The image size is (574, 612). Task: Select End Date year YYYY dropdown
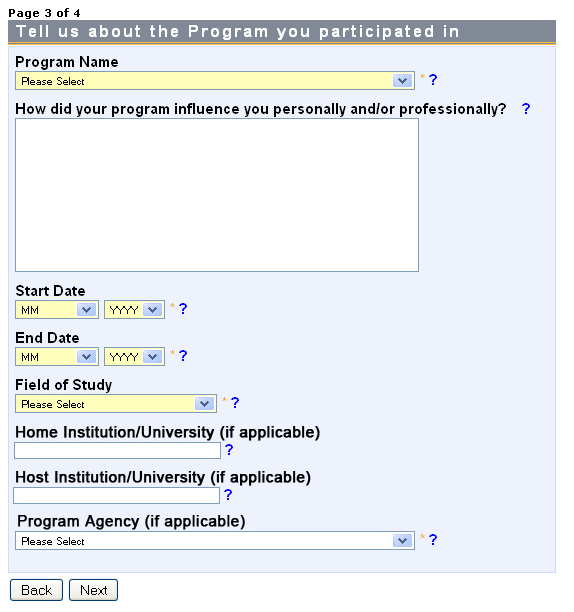coord(135,357)
